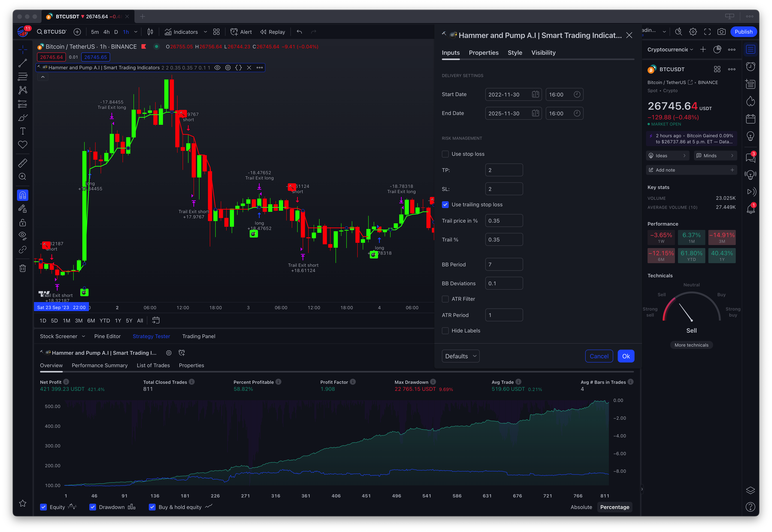Click the Replay button in the toolbar
The width and height of the screenshot is (772, 532).
pos(273,32)
